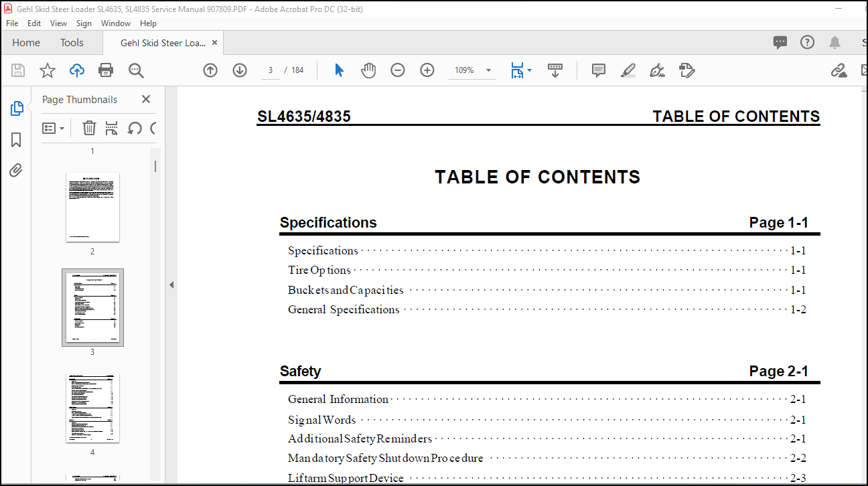This screenshot has width=868, height=486.
Task: Open the Help question mark icon
Action: coord(808,42)
